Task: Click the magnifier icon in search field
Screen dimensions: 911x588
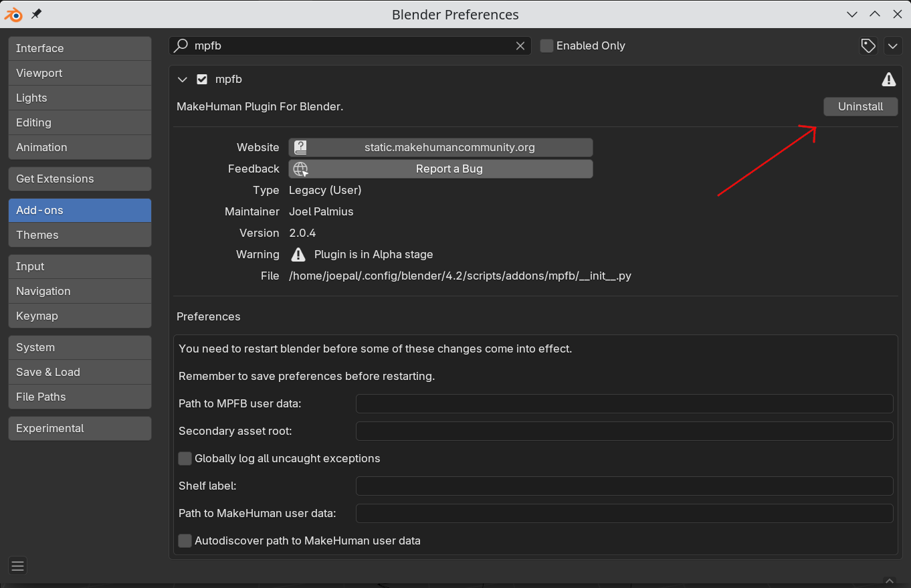Action: click(181, 45)
